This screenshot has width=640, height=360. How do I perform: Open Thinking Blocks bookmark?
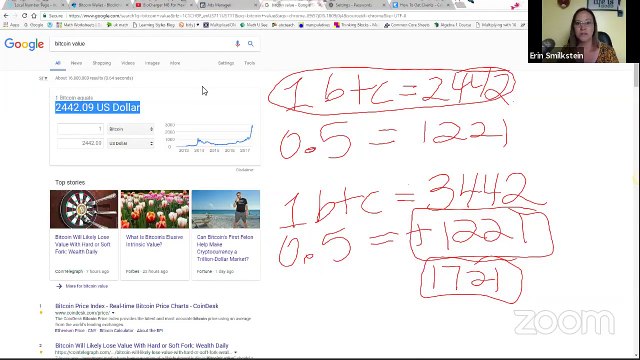coord(356,25)
